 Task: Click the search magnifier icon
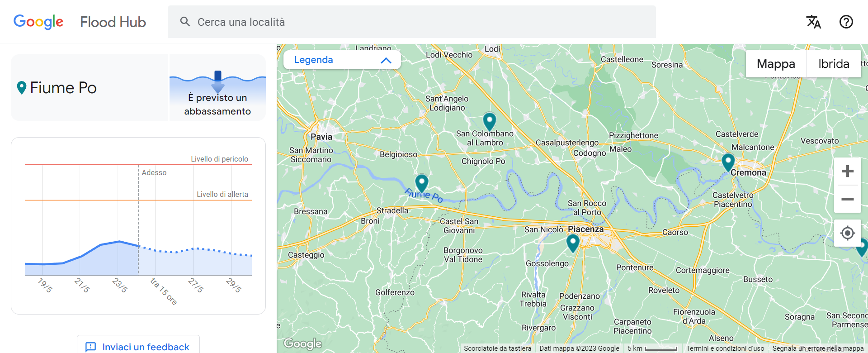[185, 22]
